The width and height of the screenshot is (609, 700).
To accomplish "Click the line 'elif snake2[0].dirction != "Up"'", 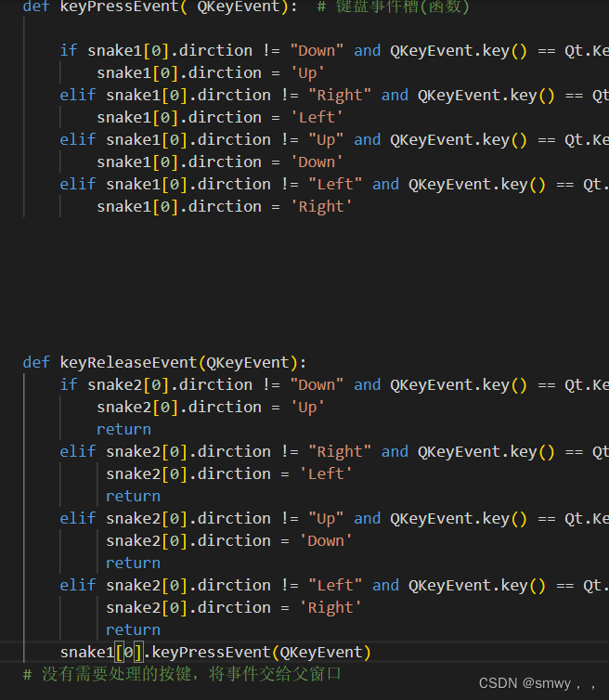I will point(334,519).
